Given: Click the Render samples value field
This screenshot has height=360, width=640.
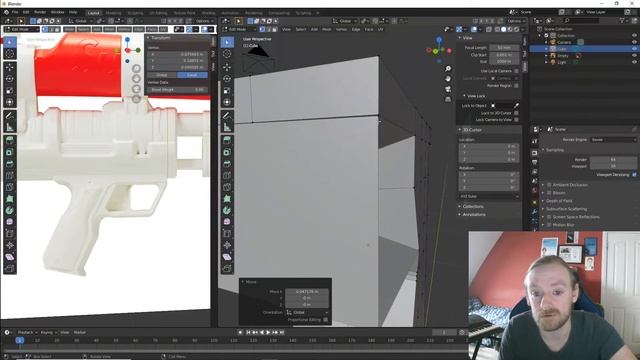Looking at the screenshot, I should pyautogui.click(x=613, y=160).
